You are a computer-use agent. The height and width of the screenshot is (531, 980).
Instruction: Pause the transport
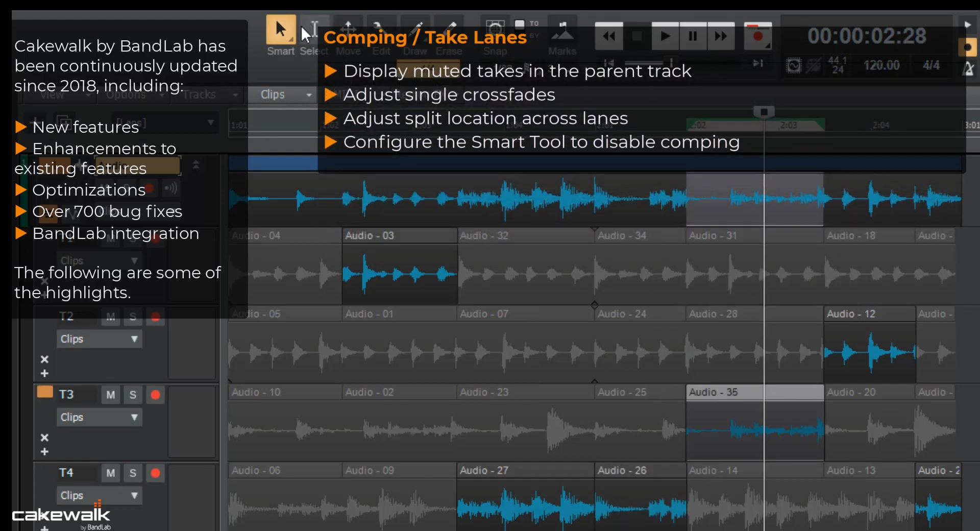[x=693, y=36]
